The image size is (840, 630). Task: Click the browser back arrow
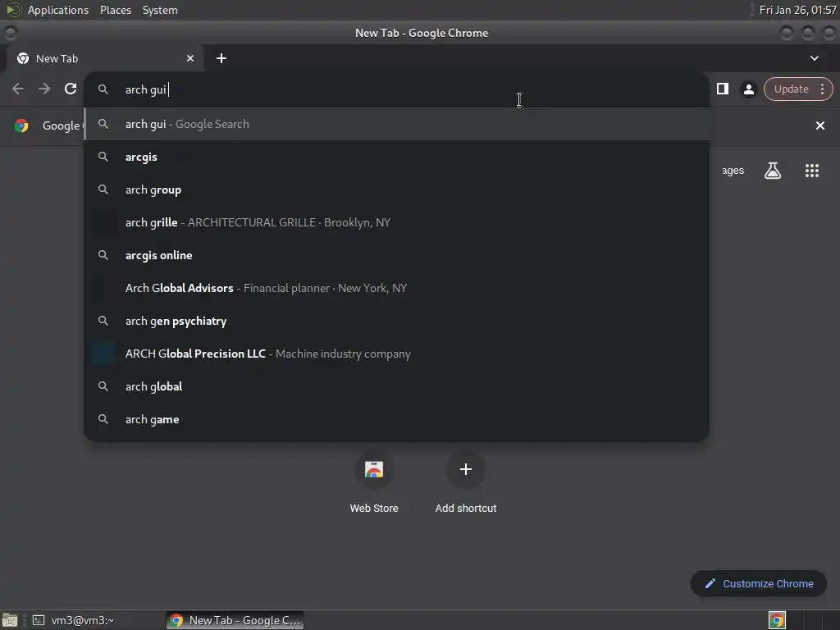[x=18, y=89]
